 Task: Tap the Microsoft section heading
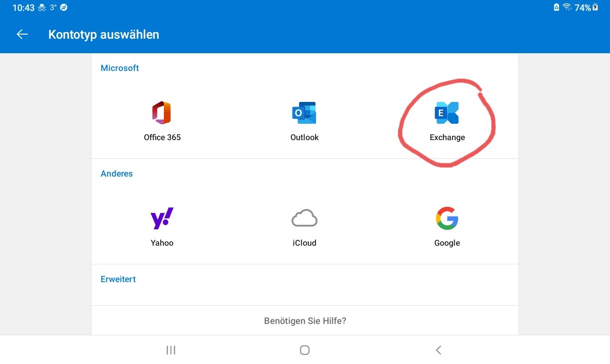(x=120, y=68)
